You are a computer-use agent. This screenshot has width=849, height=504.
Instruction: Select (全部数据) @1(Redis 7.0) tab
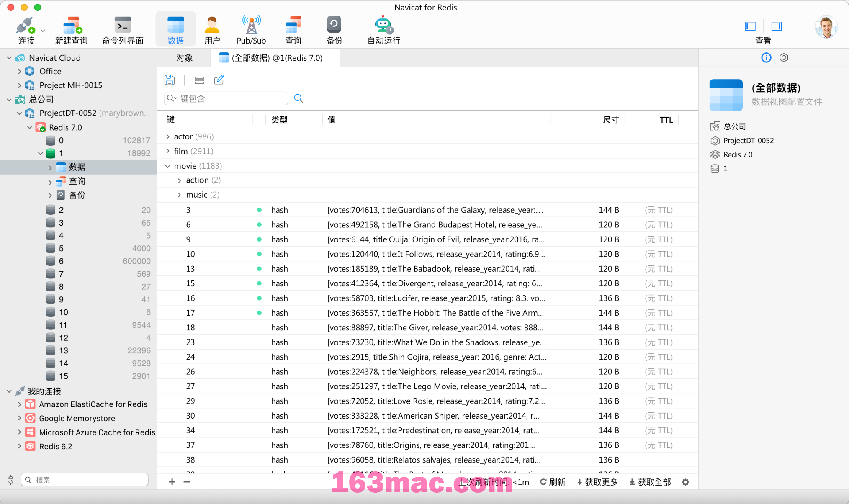click(x=275, y=58)
